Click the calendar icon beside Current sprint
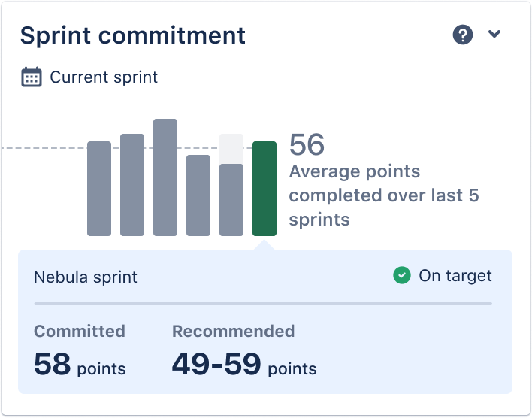 [32, 77]
